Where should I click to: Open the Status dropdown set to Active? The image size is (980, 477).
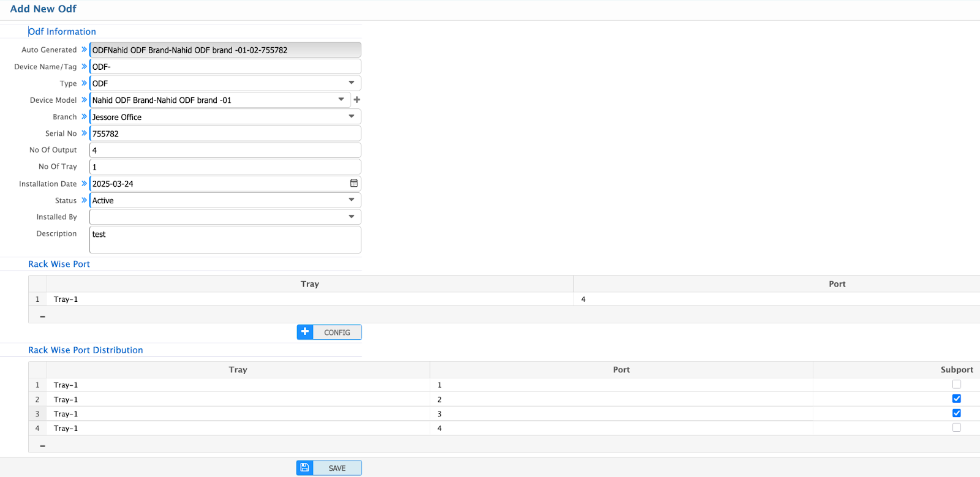352,200
